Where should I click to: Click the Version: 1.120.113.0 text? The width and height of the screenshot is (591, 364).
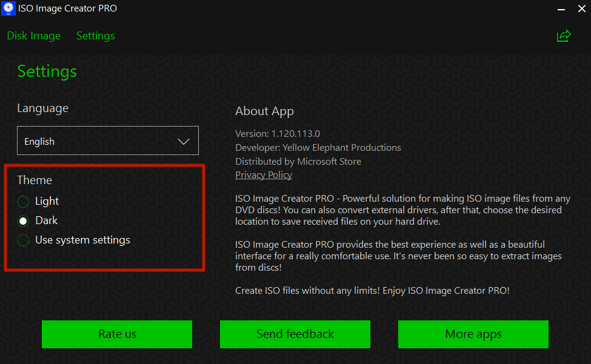[278, 134]
